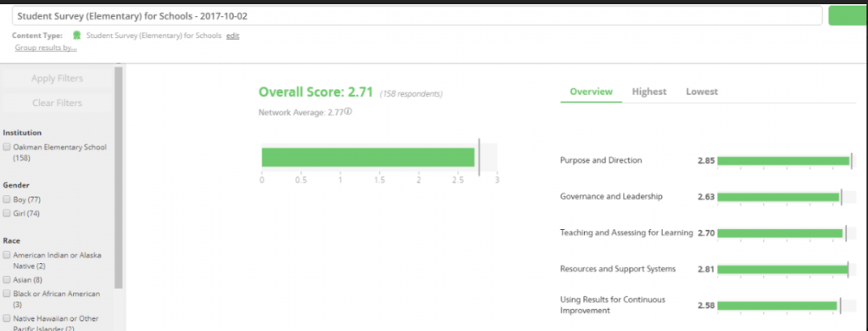Screen dimensions: 868x331
Task: Click the Resources and Support Systems bar
Action: click(x=782, y=269)
